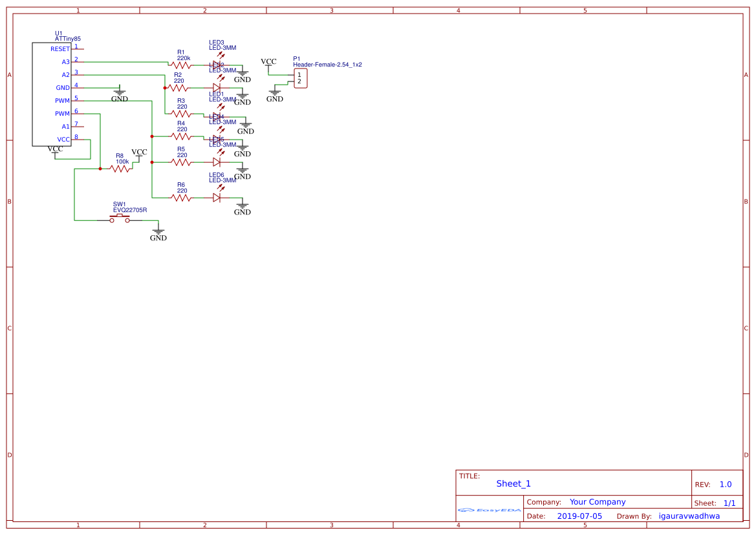Select the R6 220 resistor symbol
The height and width of the screenshot is (535, 756).
(181, 197)
